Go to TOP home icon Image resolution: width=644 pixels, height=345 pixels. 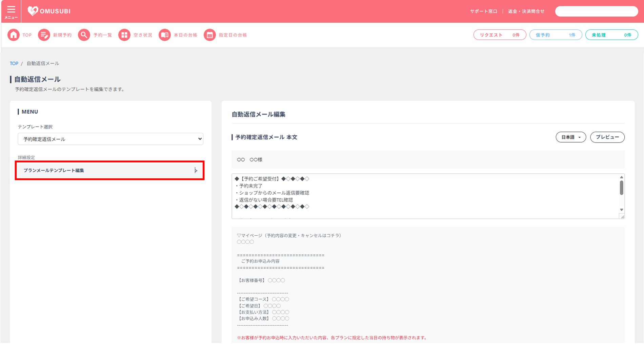coord(14,35)
